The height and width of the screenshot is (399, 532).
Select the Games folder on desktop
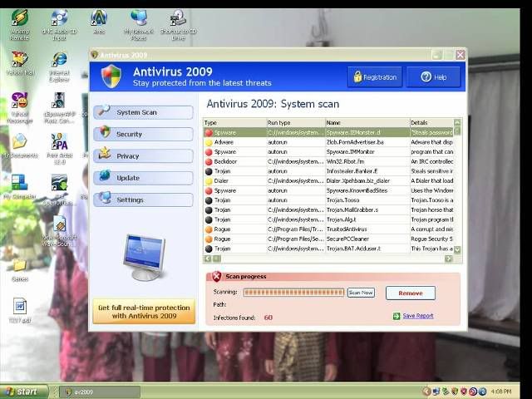(x=20, y=270)
